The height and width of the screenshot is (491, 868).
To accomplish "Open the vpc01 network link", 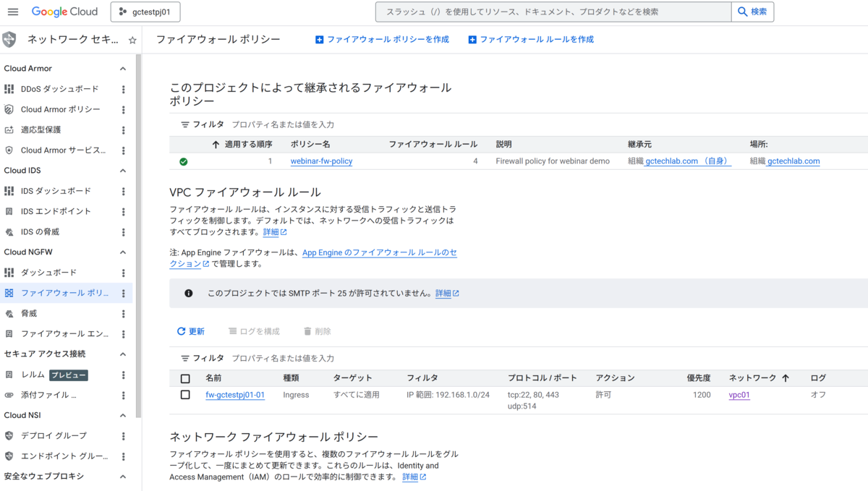I will coord(739,395).
